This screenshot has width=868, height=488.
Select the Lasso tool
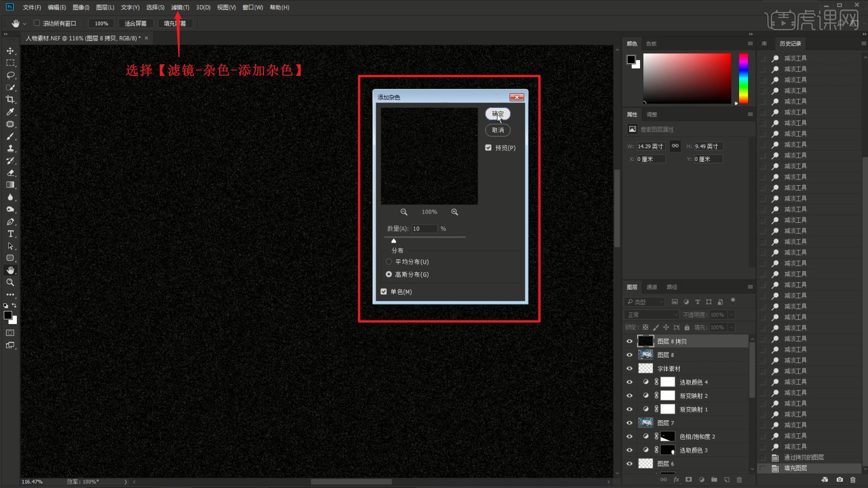click(x=10, y=75)
